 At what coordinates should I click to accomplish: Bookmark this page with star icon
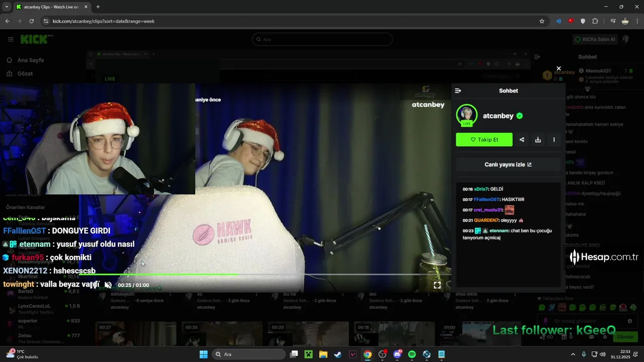click(542, 21)
